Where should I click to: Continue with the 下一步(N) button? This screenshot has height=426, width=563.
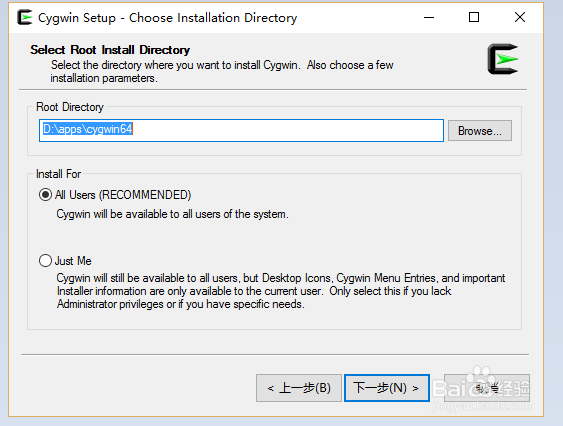pyautogui.click(x=387, y=388)
